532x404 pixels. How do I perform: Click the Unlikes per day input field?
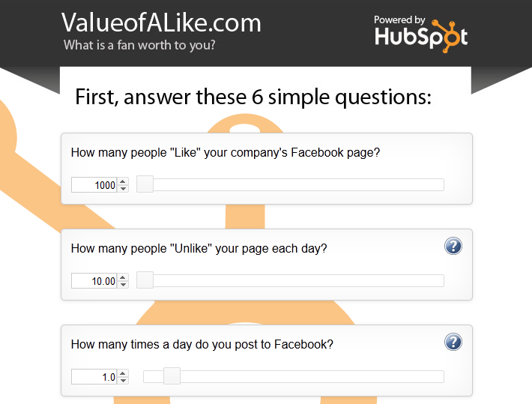click(94, 281)
